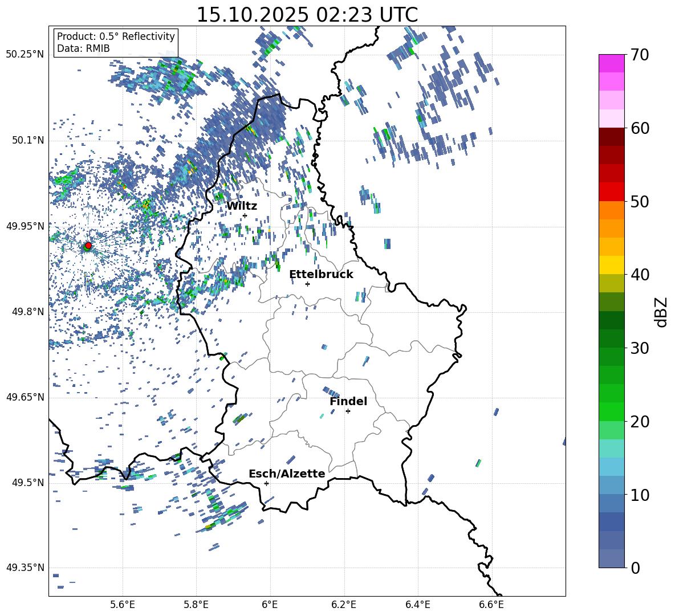Click the dark blue 5 dBZ colorbar segment
The height and width of the screenshot is (616, 675).
612,521
